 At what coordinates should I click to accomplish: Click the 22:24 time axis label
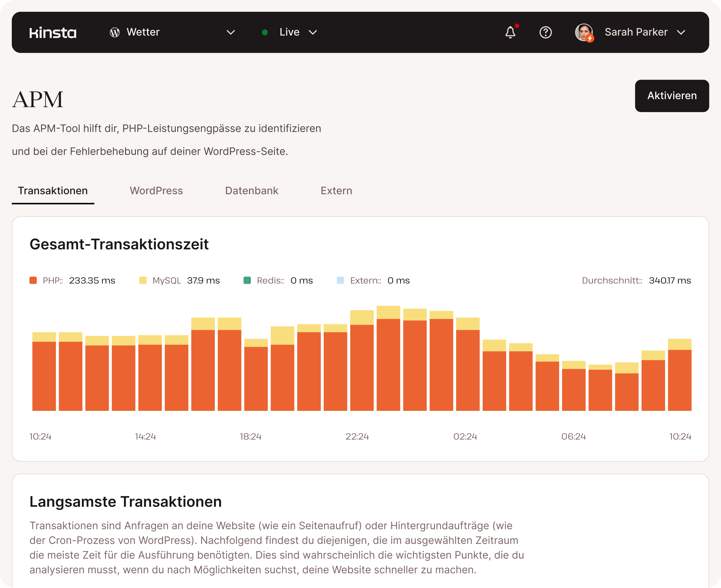357,437
